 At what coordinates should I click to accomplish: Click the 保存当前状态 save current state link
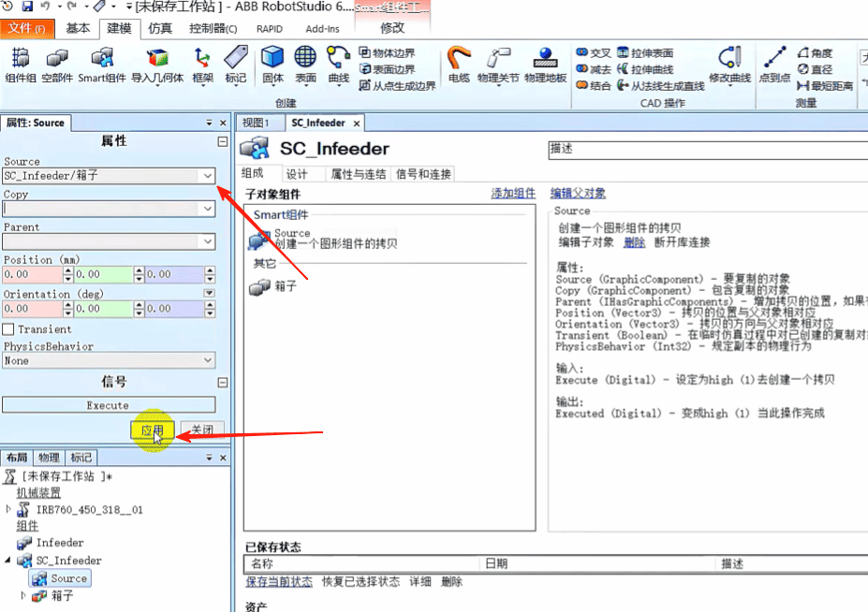point(279,581)
